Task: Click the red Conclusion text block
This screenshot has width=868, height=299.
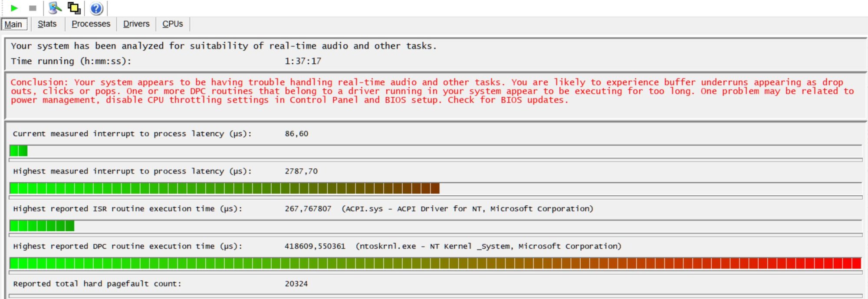Action: click(432, 91)
